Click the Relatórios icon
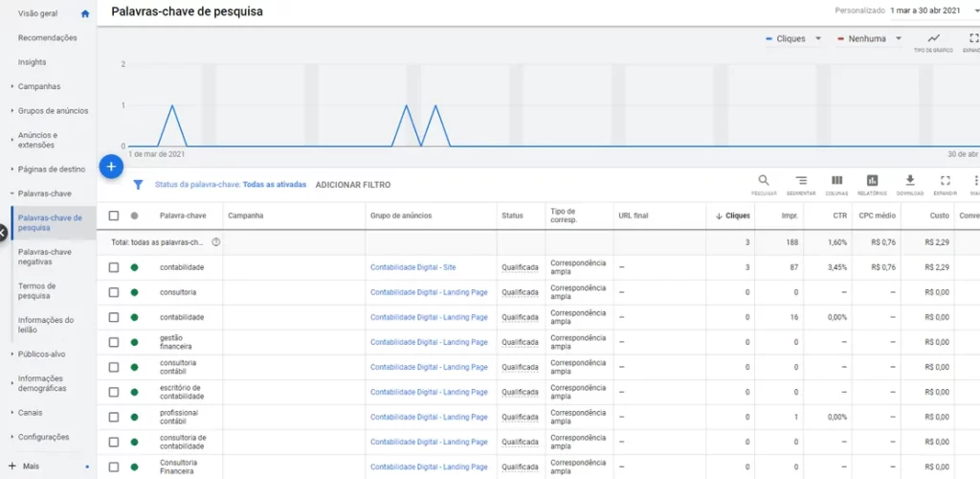980x479 pixels. (872, 183)
